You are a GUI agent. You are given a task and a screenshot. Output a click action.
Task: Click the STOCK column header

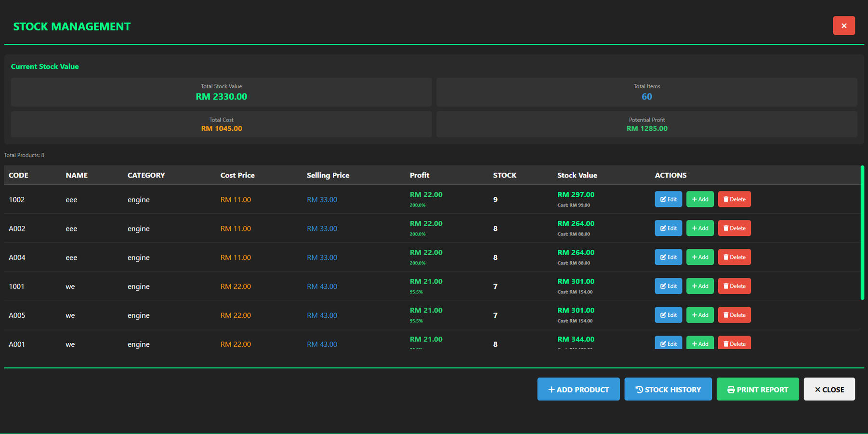point(504,175)
